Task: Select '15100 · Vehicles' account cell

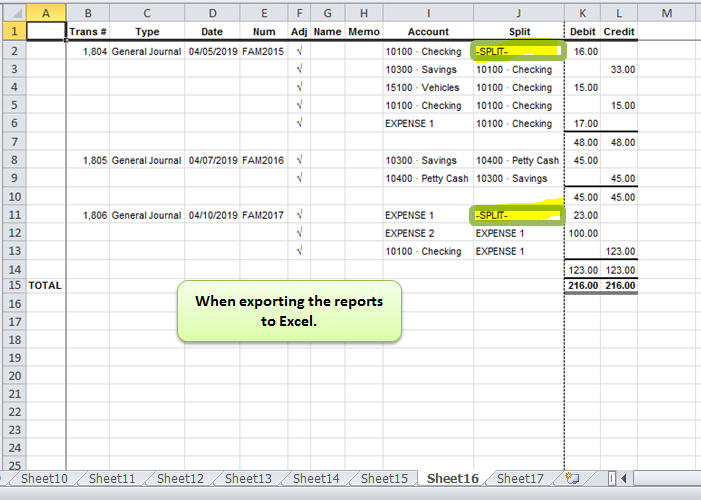Action: point(428,87)
